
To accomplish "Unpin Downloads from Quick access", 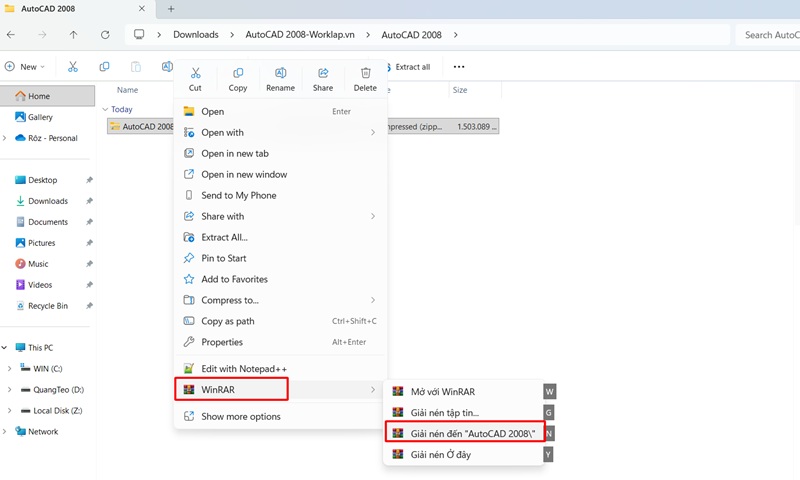I will (89, 201).
